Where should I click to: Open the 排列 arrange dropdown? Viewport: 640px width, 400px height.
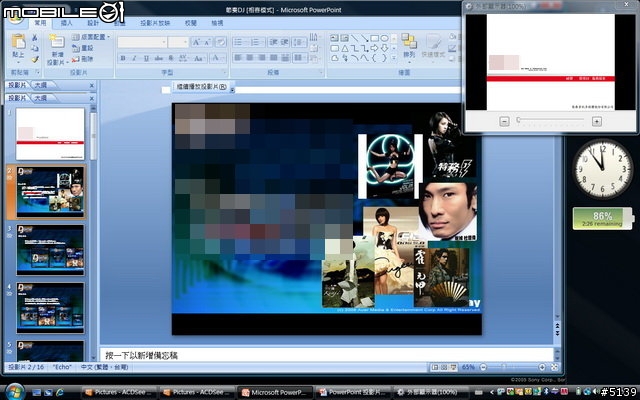point(409,48)
